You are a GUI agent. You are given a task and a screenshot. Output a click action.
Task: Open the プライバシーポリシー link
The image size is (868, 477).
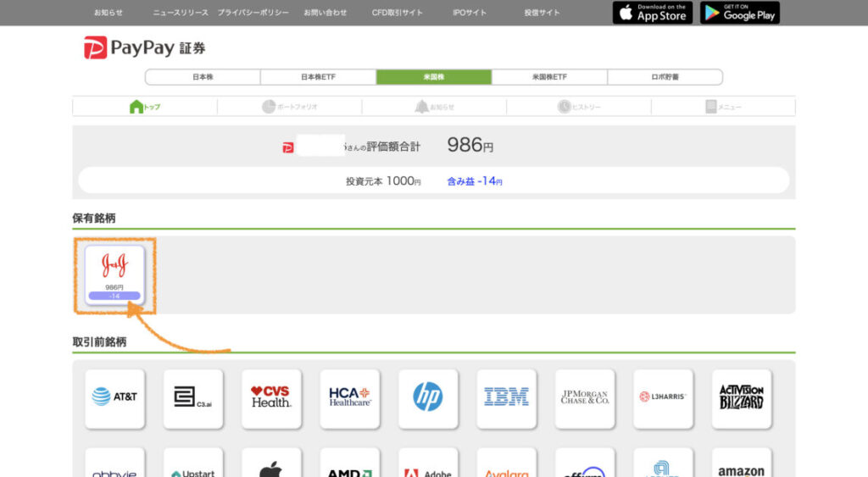(253, 13)
